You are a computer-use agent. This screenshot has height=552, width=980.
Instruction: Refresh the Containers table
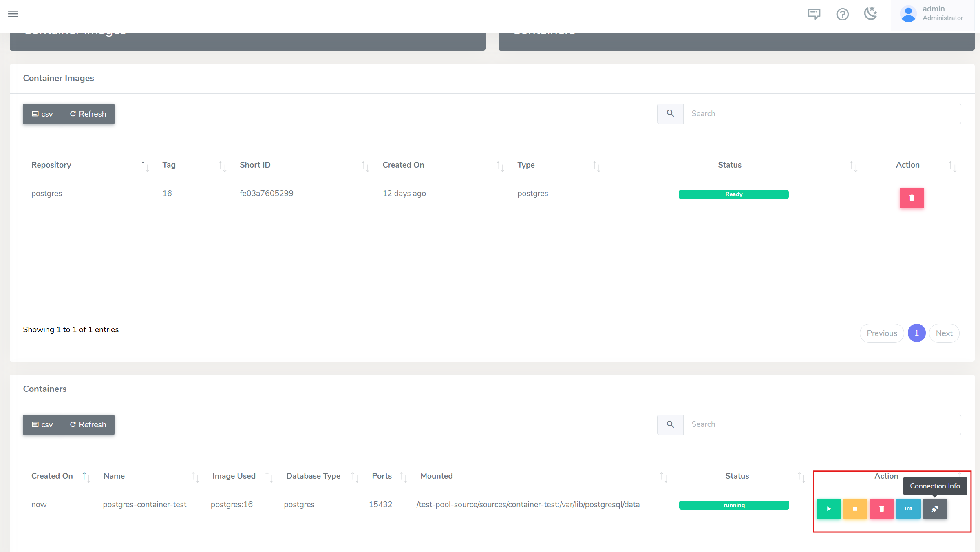[x=88, y=425]
